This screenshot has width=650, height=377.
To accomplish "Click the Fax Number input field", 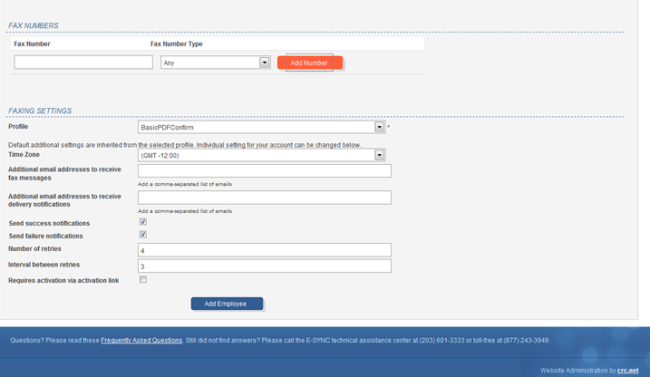I will (x=83, y=62).
